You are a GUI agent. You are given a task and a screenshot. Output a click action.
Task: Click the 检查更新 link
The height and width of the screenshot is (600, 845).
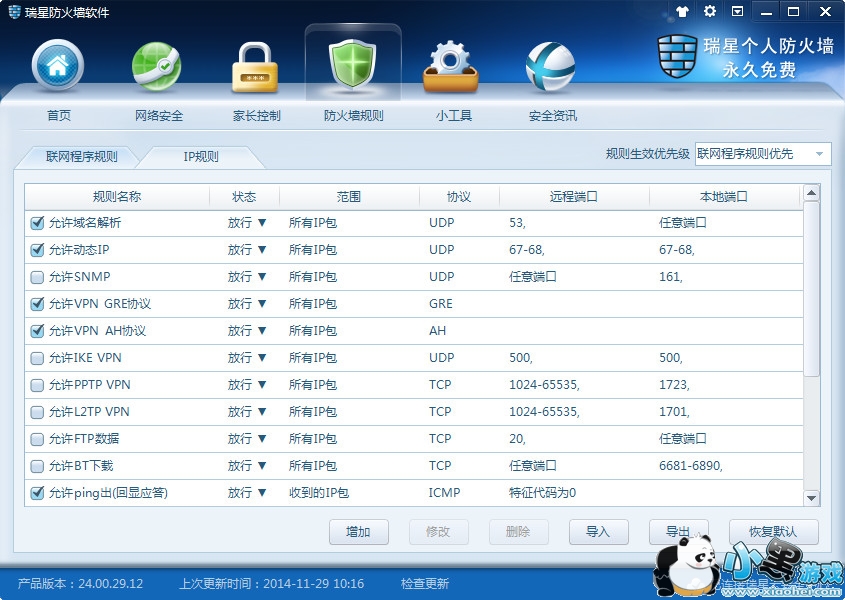(x=425, y=584)
